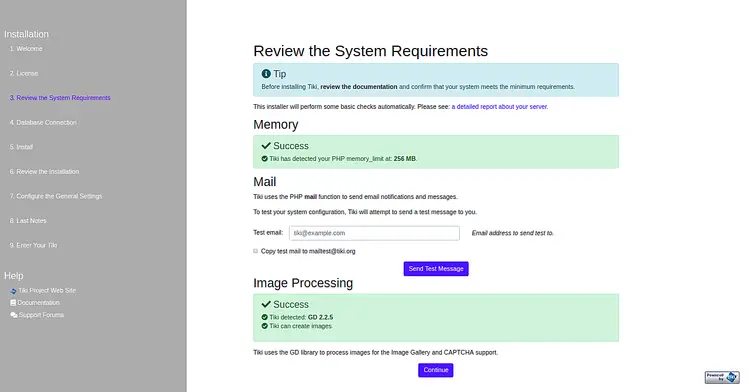Image resolution: width=750 pixels, height=392 pixels.
Task: Click the 'Help' sidebar heading
Action: 13,276
